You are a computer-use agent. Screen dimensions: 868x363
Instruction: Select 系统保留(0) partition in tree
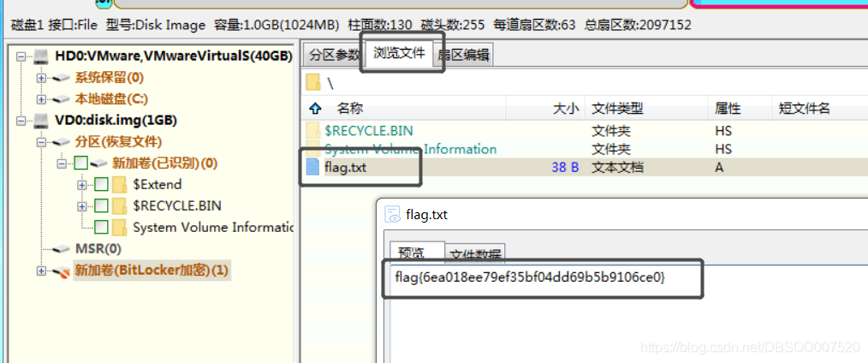point(110,77)
